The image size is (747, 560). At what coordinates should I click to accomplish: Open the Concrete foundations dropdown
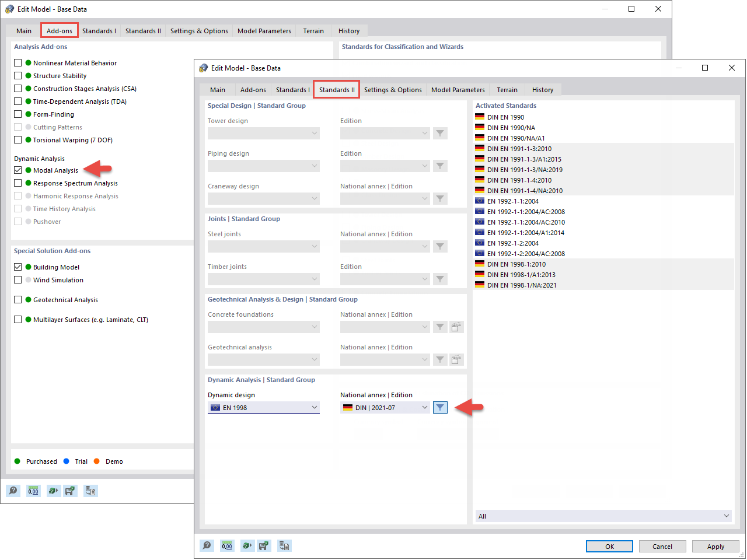click(x=264, y=327)
